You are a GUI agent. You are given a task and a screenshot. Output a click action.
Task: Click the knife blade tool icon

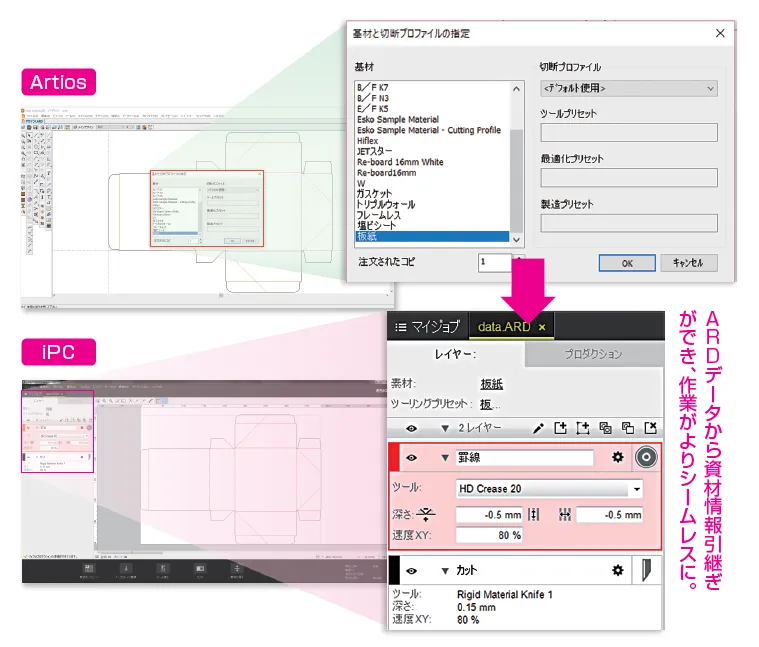coord(647,570)
